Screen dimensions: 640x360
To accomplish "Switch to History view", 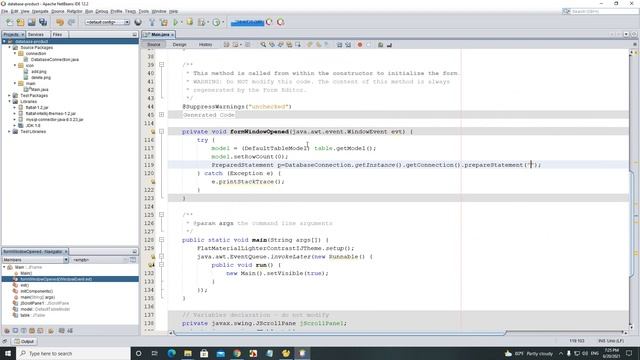I will pos(205,44).
